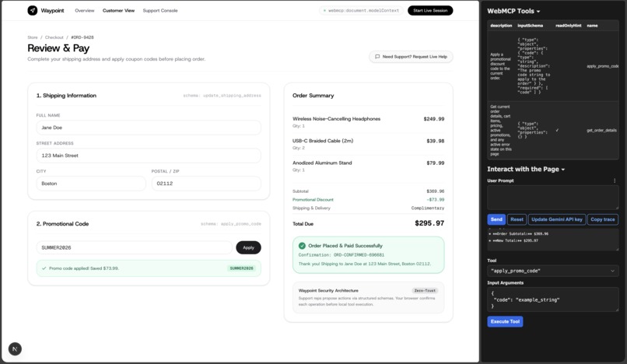627x364 pixels.
Task: Click Start Live Session button
Action: click(430, 10)
